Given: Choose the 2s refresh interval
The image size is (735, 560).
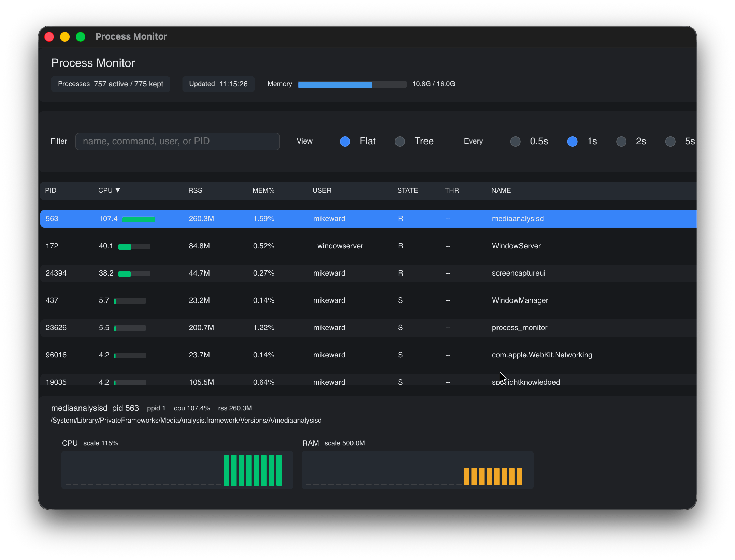Looking at the screenshot, I should 621,141.
